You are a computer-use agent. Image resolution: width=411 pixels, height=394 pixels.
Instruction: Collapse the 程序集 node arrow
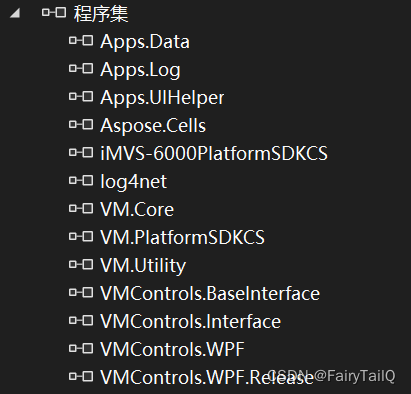coord(15,13)
